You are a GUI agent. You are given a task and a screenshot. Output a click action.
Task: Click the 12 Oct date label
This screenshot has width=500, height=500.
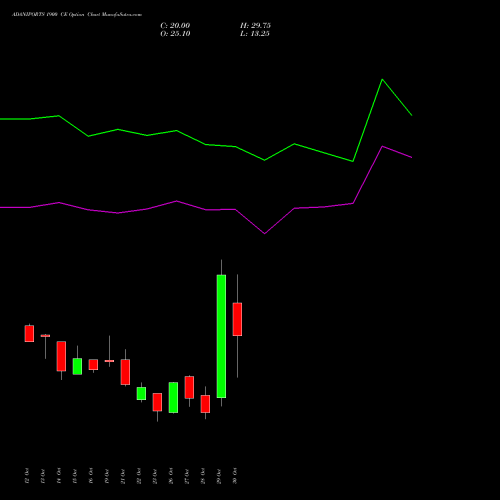tap(27, 476)
